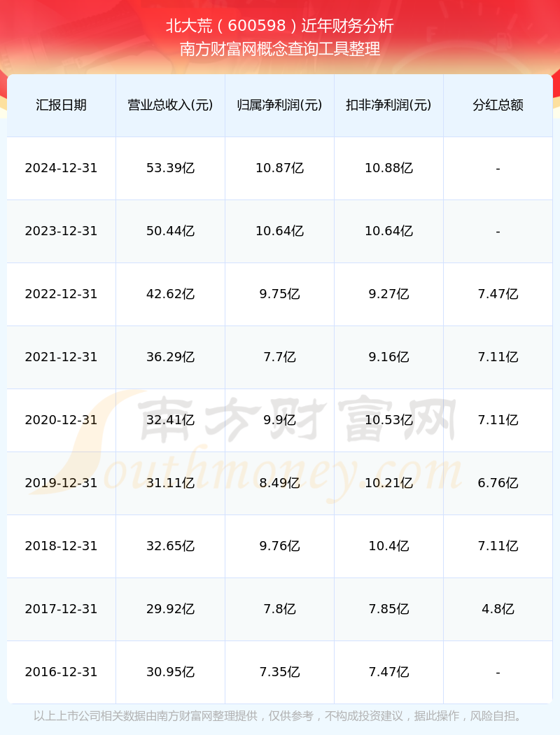The image size is (560, 735).
Task: Select the 50.44亿 revenue cell
Action: 171,231
